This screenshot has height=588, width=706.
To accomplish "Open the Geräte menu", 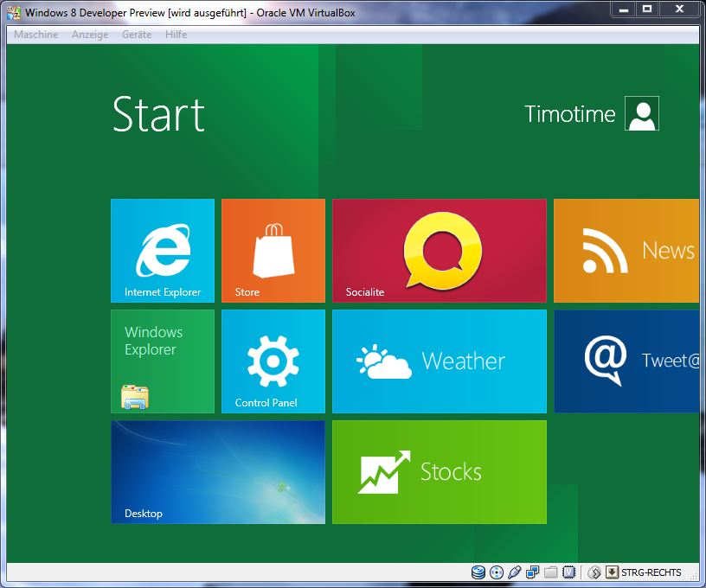I will (137, 35).
